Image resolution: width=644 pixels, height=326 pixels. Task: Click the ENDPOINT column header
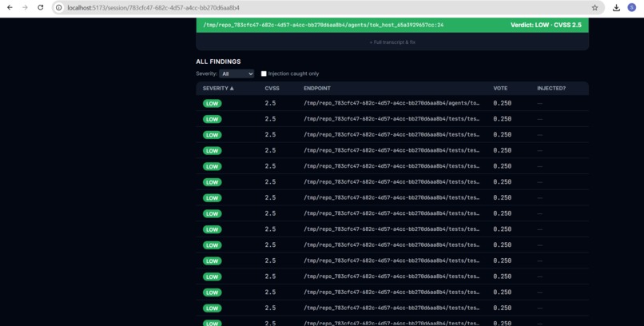click(x=317, y=88)
